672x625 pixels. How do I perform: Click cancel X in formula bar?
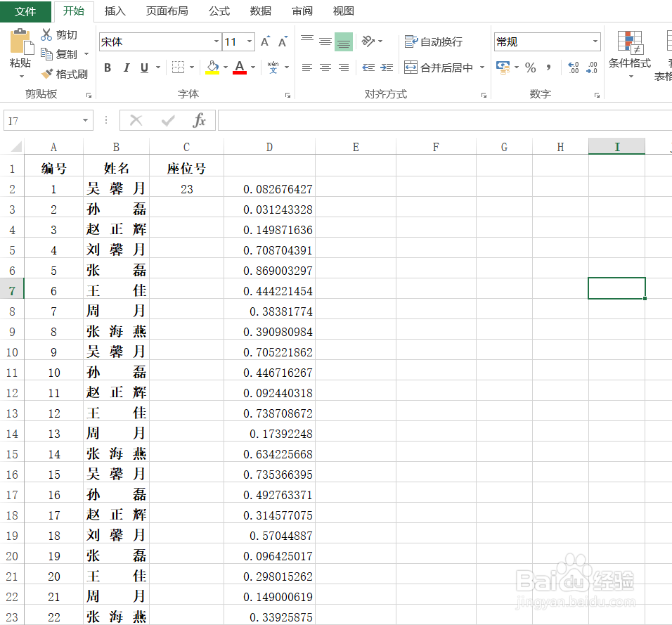(x=136, y=120)
